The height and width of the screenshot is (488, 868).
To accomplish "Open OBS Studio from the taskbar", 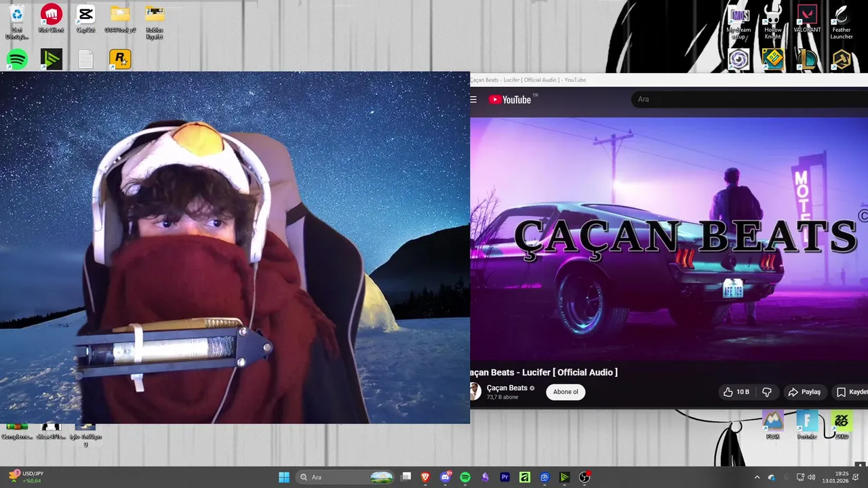I will pos(585,477).
